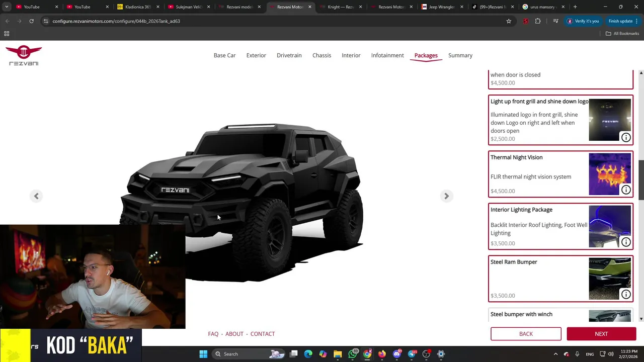Go to the Drivetrain step
The width and height of the screenshot is (644, 362).
[289, 55]
